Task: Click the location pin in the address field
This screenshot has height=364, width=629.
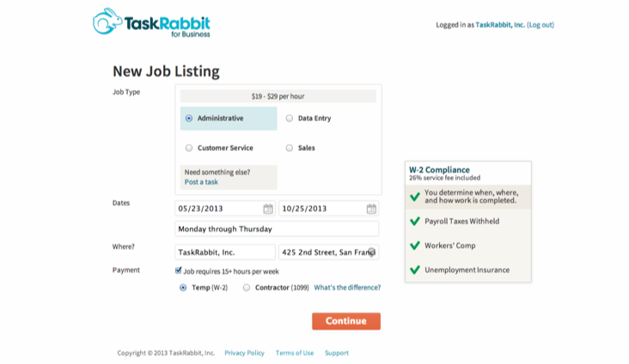Action: tap(372, 252)
